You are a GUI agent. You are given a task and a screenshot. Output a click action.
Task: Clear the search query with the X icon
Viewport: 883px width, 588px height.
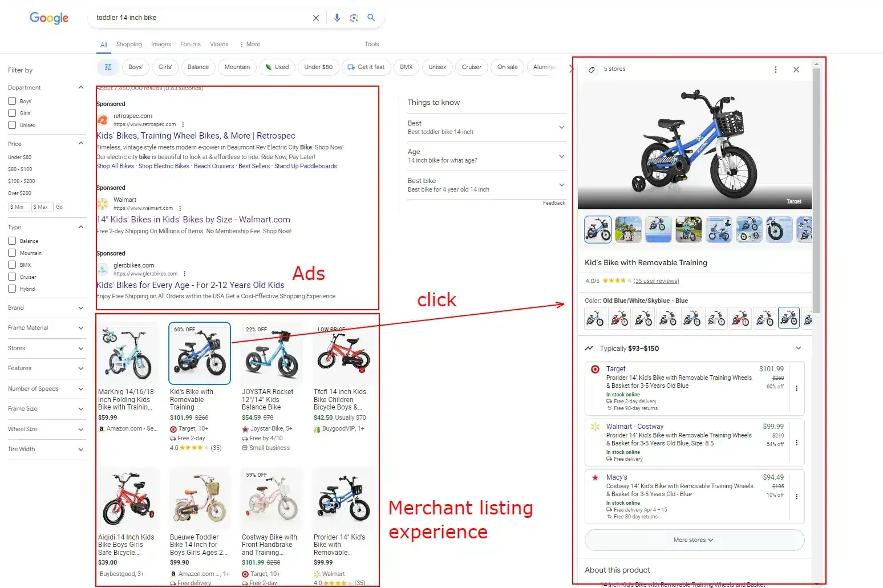point(315,18)
